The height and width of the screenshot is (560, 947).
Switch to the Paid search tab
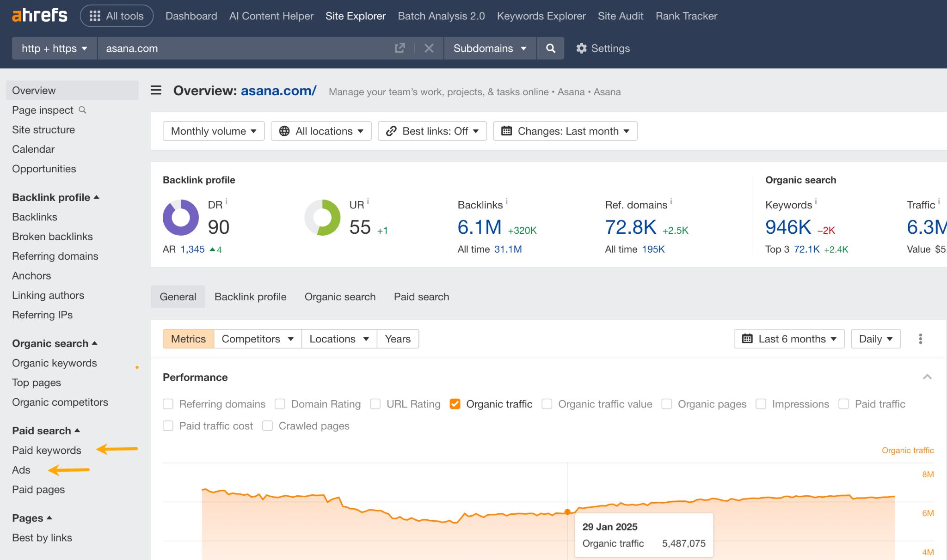(x=421, y=297)
